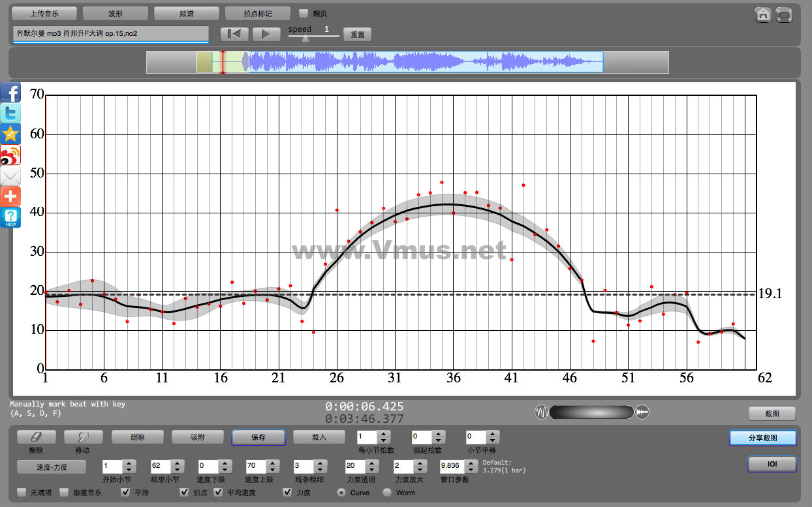Increase the 每小节拍数 stepper value
This screenshot has width=812, height=507.
[x=384, y=434]
